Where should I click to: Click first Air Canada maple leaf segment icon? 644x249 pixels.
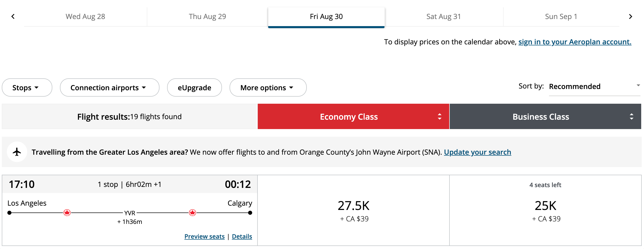point(67,213)
